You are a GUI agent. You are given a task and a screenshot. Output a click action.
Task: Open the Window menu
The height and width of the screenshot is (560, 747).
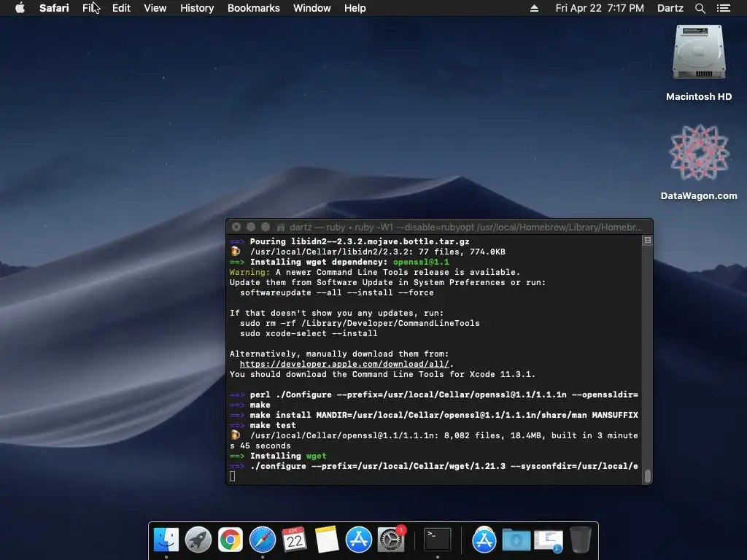312,8
